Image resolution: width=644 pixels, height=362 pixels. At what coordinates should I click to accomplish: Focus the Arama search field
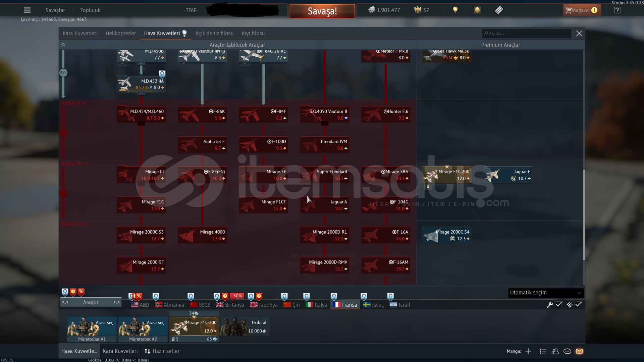(526, 33)
